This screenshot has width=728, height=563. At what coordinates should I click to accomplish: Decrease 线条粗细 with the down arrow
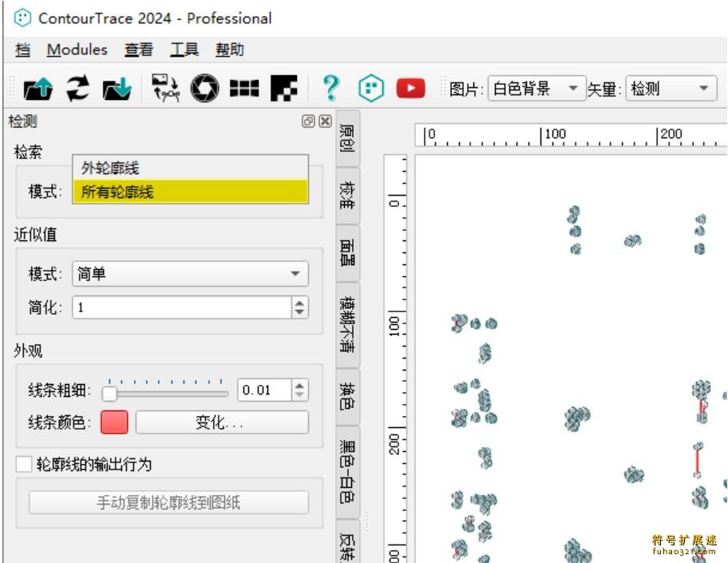300,395
